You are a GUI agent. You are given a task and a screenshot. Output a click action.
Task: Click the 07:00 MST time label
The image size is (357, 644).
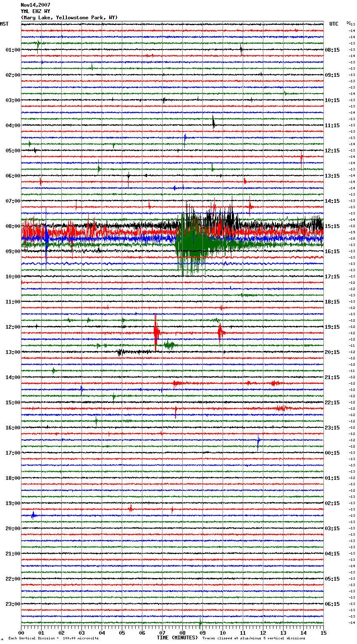(13, 201)
